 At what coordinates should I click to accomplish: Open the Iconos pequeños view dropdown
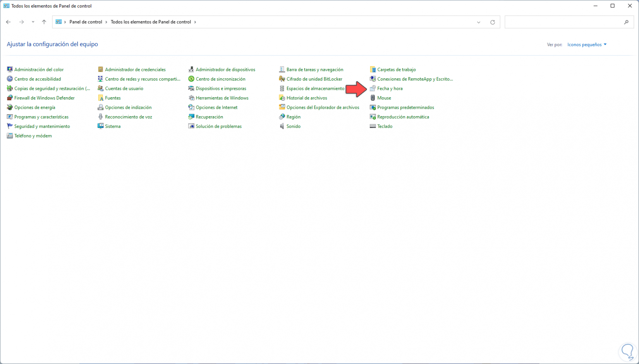pyautogui.click(x=587, y=45)
